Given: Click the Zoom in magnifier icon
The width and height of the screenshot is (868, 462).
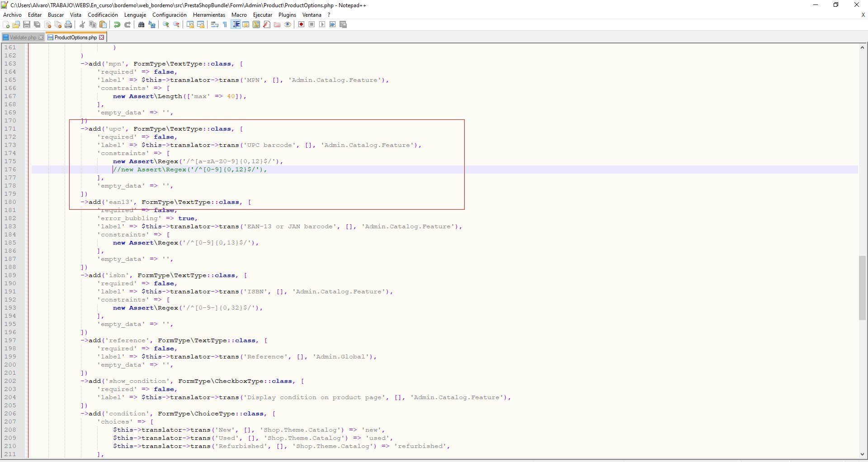Looking at the screenshot, I should click(x=166, y=25).
